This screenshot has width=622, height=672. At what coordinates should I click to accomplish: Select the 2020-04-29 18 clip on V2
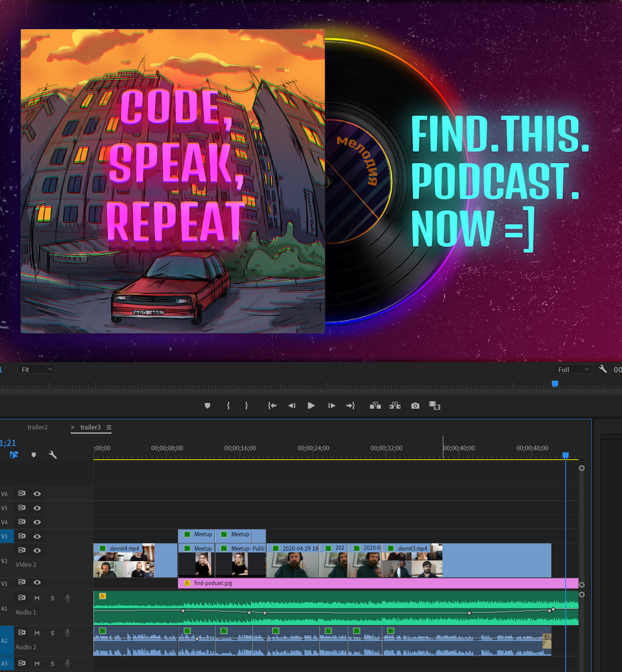coord(293,560)
